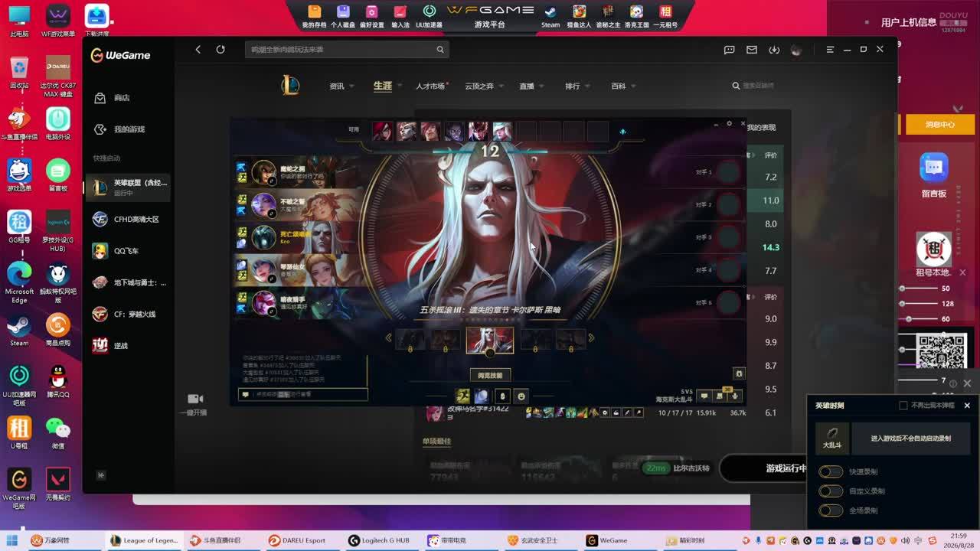This screenshot has width=980, height=551.
Task: Toggle 快速录制 switch
Action: [831, 472]
